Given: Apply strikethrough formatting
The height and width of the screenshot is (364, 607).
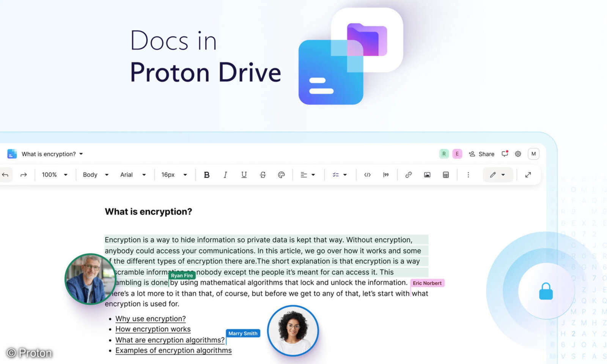Looking at the screenshot, I should (x=263, y=175).
